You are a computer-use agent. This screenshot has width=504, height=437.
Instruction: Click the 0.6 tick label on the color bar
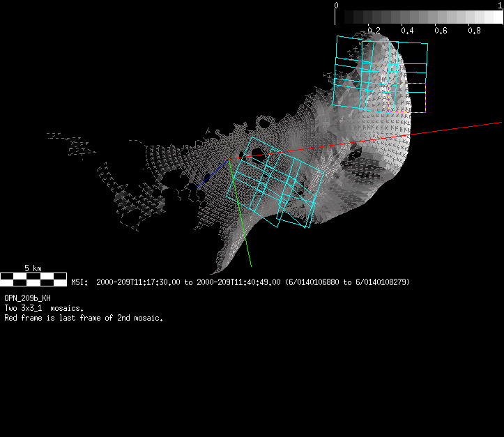(x=441, y=31)
